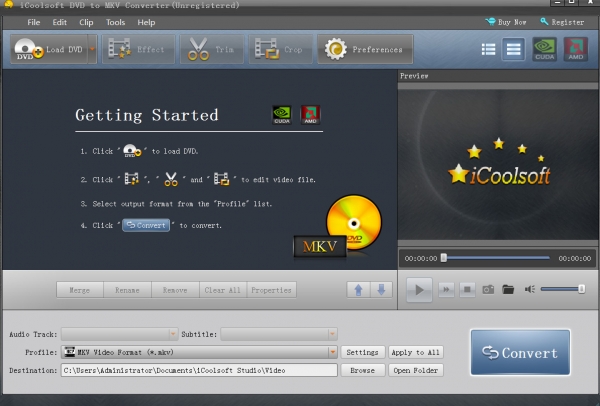Move item down with the down arrow
600x406 pixels.
381,290
